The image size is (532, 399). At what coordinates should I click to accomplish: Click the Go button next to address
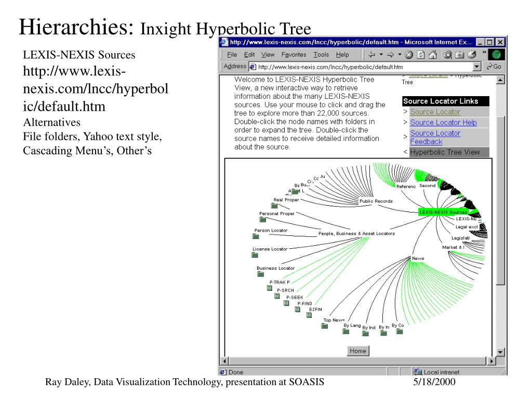[494, 67]
